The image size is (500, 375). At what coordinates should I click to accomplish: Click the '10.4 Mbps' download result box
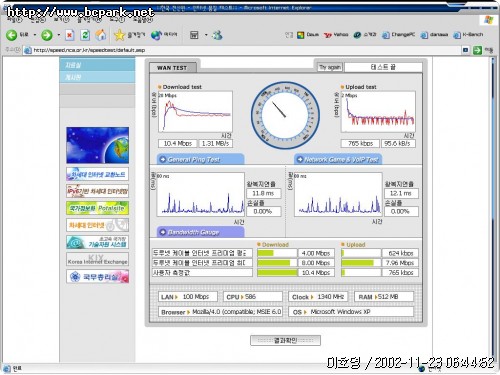coord(178,144)
